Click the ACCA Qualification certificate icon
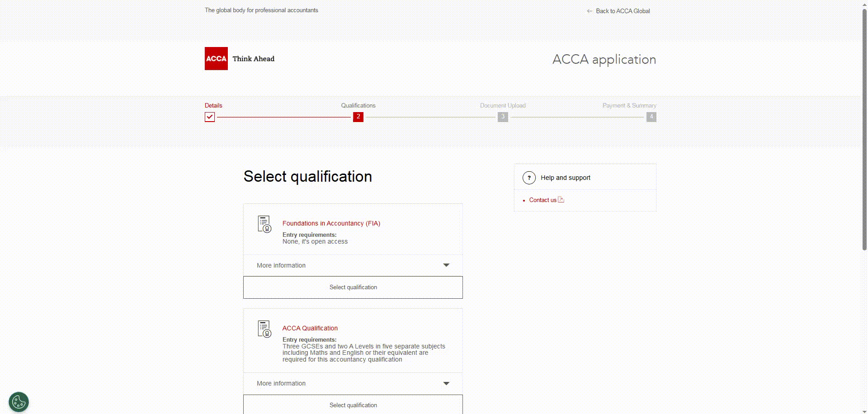This screenshot has width=868, height=414. coord(264,329)
